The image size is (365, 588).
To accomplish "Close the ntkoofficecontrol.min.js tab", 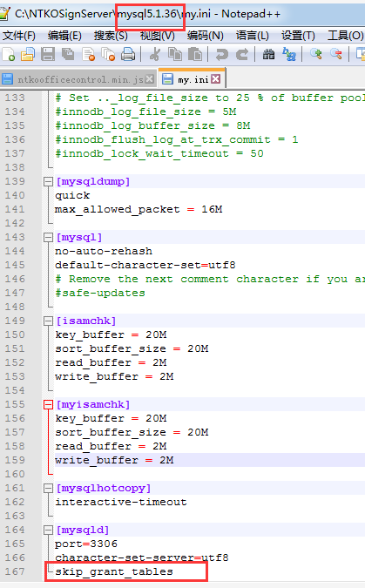I will 149,79.
